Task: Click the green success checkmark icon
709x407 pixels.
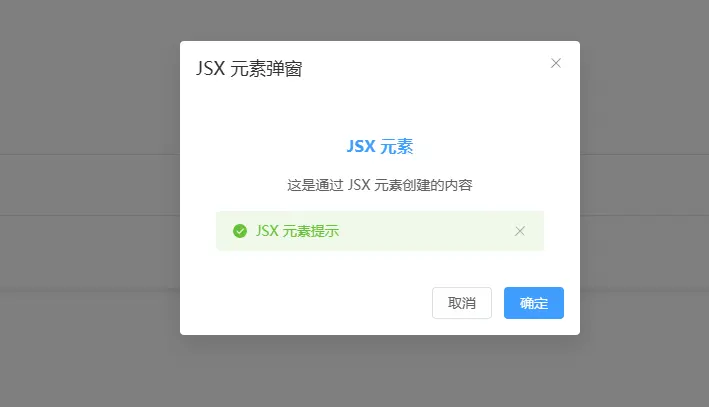Action: (x=240, y=231)
